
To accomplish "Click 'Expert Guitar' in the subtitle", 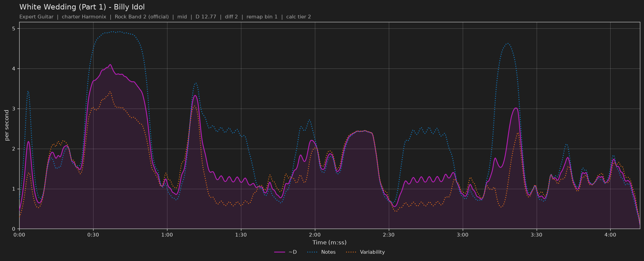I will pos(36,17).
